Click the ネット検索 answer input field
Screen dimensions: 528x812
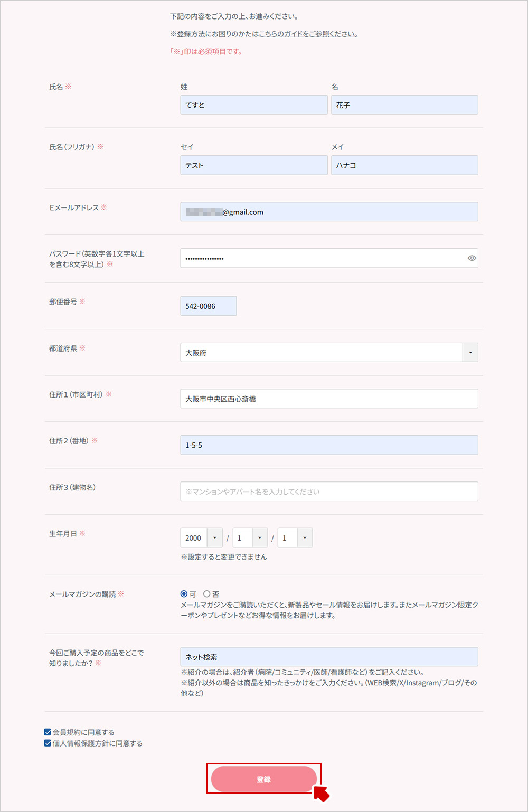point(328,656)
